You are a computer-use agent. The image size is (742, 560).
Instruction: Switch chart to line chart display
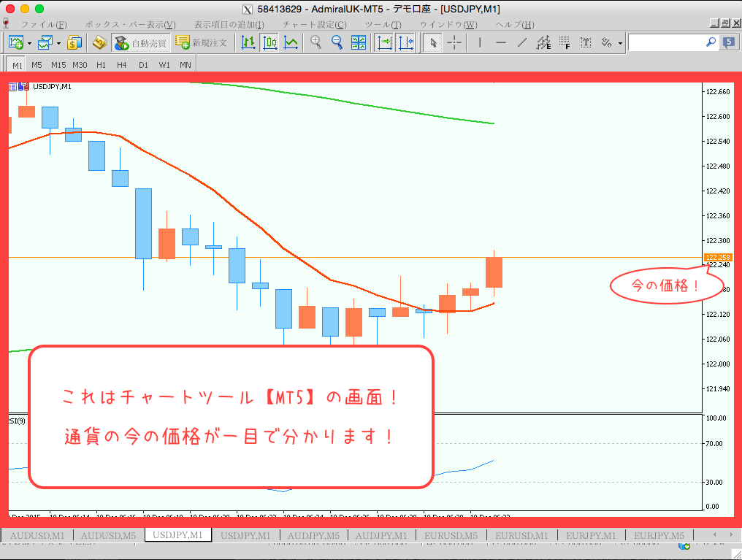tap(291, 42)
